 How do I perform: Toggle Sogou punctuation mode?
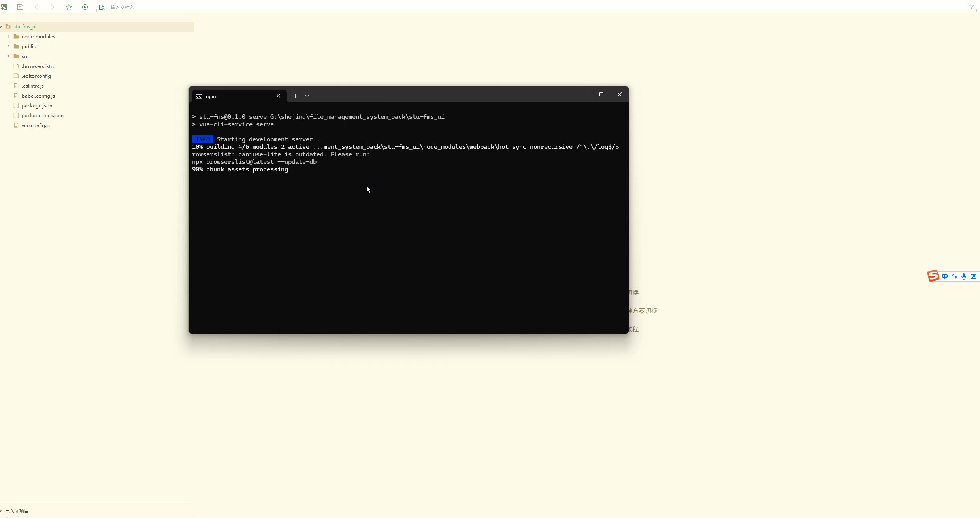(x=954, y=276)
